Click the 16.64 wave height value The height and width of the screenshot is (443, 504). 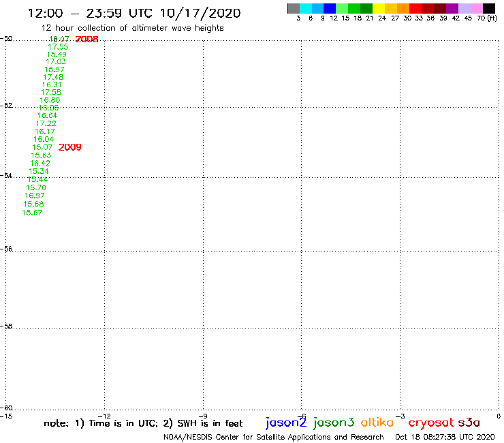tap(47, 115)
